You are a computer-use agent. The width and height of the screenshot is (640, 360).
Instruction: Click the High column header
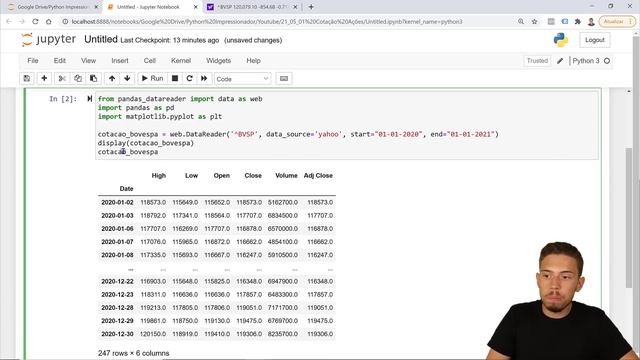[x=159, y=176]
